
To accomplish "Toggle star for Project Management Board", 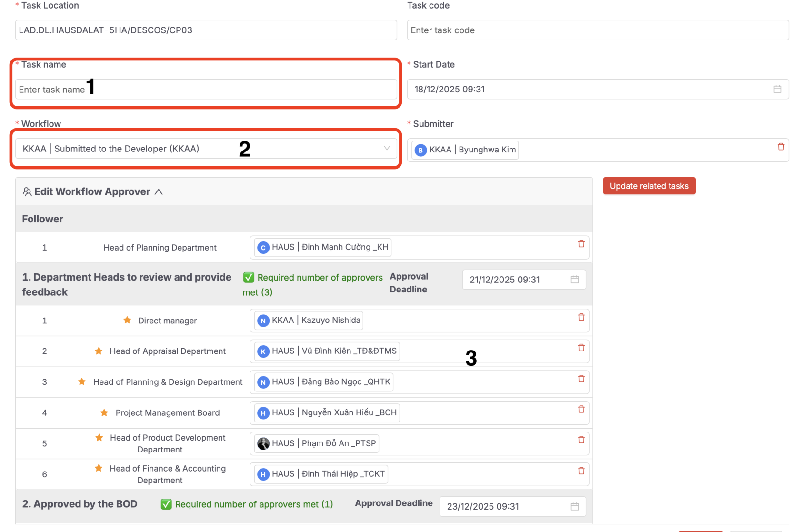I will pos(104,412).
